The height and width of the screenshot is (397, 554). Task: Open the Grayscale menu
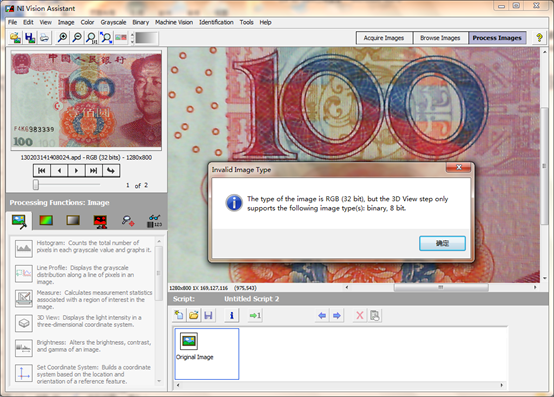pyautogui.click(x=113, y=22)
